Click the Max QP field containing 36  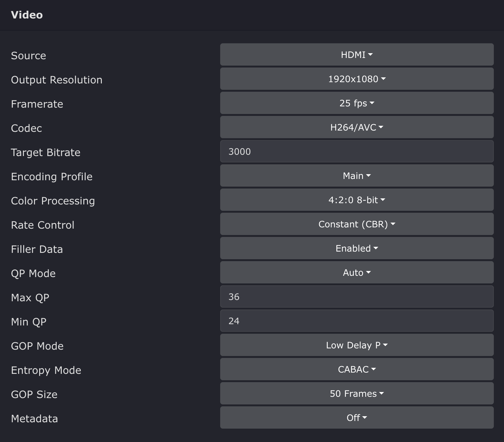coord(357,297)
